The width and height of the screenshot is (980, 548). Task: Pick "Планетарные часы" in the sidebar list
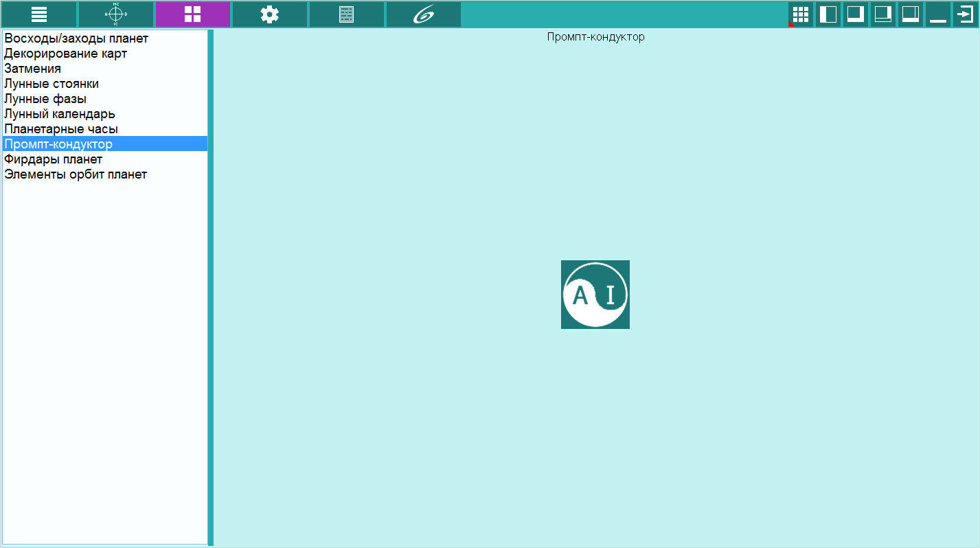[61, 129]
